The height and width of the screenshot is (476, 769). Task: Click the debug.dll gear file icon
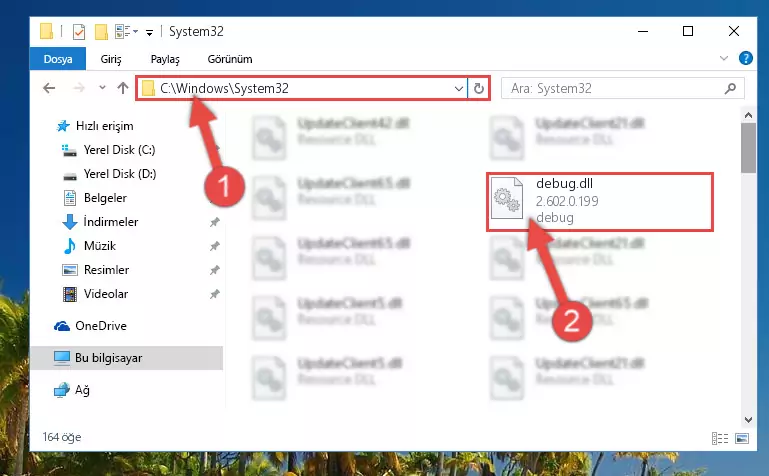click(x=507, y=198)
